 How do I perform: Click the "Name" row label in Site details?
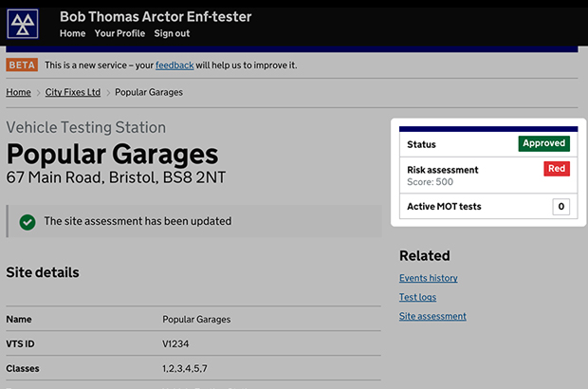pos(19,319)
